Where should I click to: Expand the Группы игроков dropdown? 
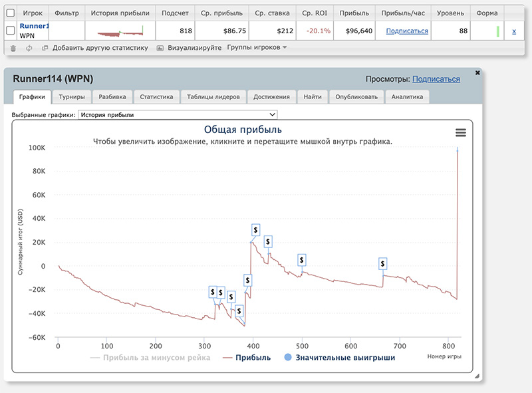[257, 48]
